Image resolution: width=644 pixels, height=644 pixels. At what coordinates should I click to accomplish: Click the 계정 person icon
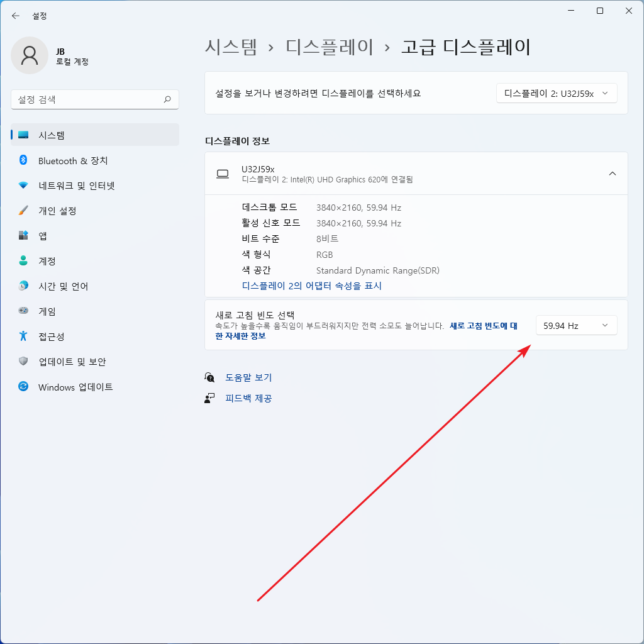point(23,260)
